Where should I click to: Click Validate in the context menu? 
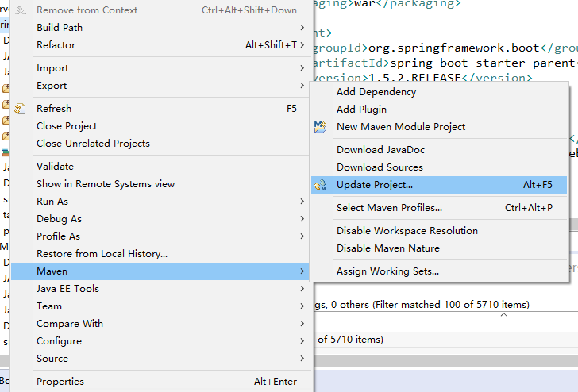coord(55,167)
